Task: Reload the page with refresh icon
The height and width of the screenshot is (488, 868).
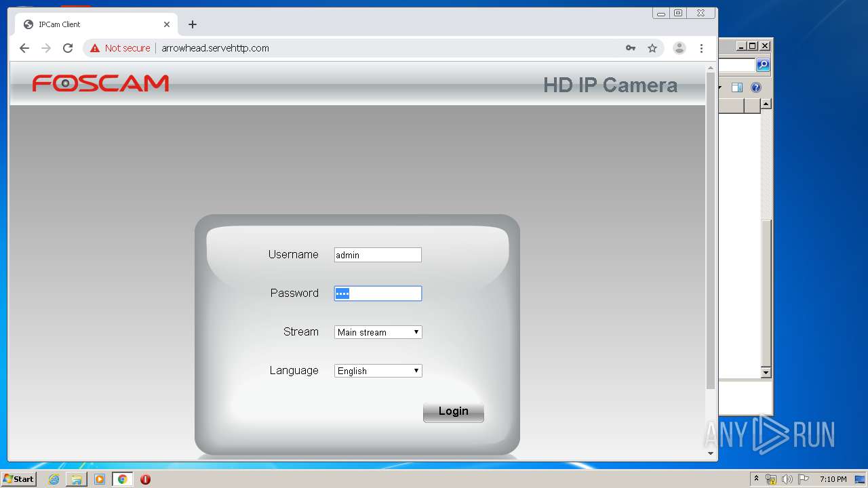Action: point(68,48)
